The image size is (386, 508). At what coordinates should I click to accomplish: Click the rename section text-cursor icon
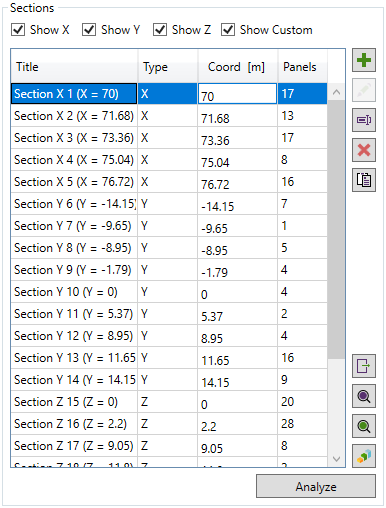[x=364, y=120]
